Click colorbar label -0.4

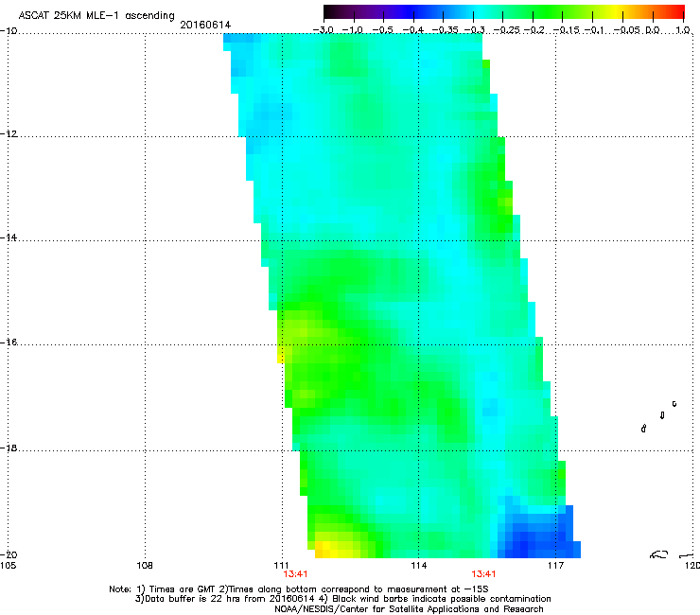point(413,30)
